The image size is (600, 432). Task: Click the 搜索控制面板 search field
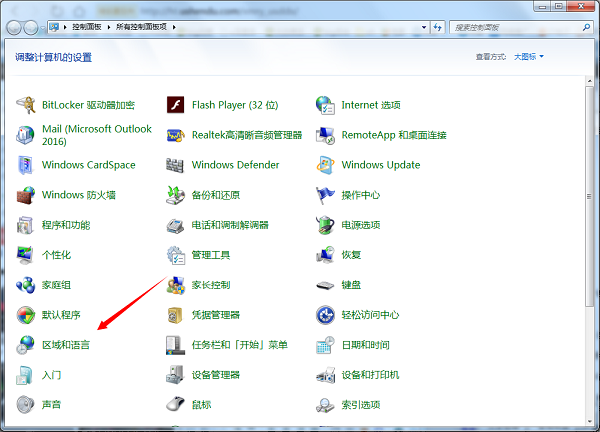[520, 27]
